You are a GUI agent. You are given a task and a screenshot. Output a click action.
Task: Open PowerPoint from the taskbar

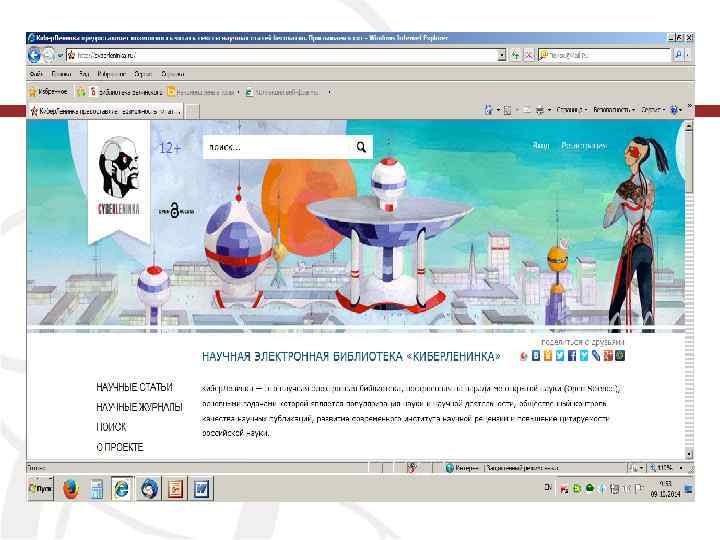tap(175, 489)
